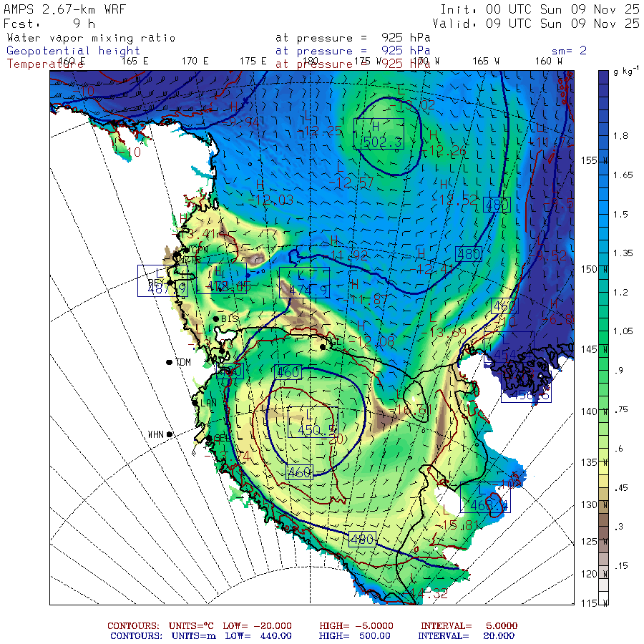Click the "Init: 00 UTC Sun 09 Nov 25" line
Image resolution: width=644 pixels, height=644 pixels.
540,9
